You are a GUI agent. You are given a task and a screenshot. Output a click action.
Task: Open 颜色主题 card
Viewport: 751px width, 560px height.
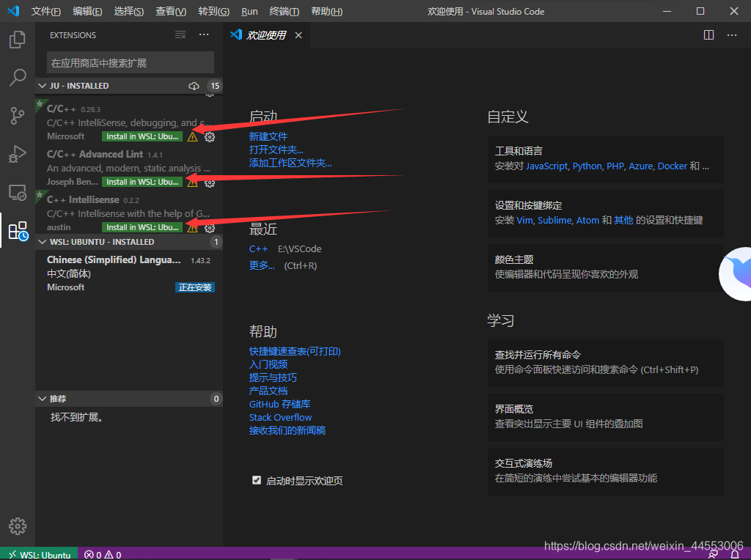click(605, 268)
